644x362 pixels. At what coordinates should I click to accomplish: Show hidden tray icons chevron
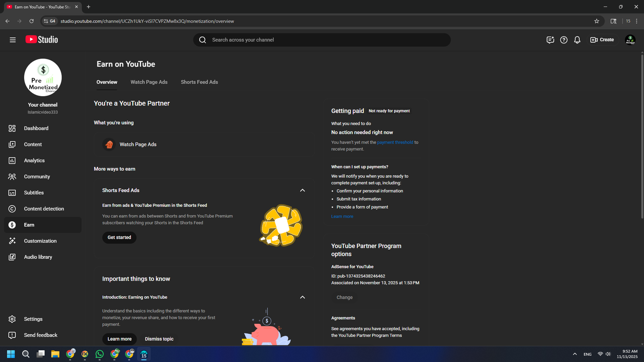click(x=575, y=354)
